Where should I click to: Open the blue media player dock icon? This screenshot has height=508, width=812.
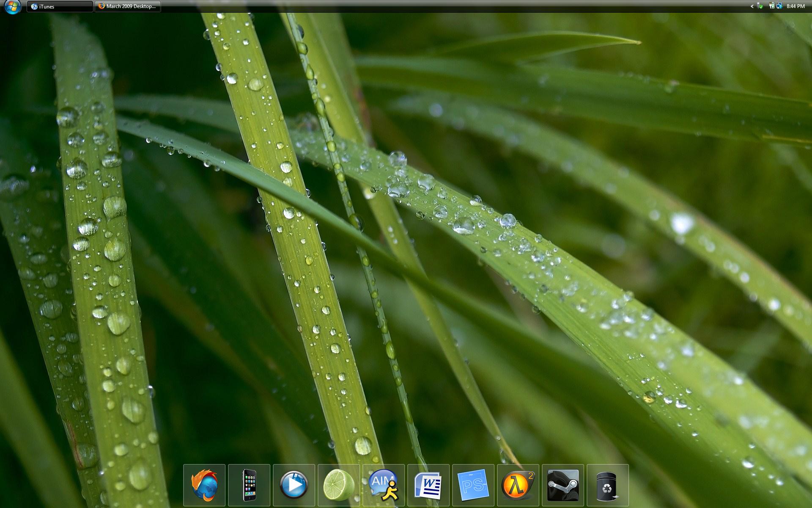294,485
